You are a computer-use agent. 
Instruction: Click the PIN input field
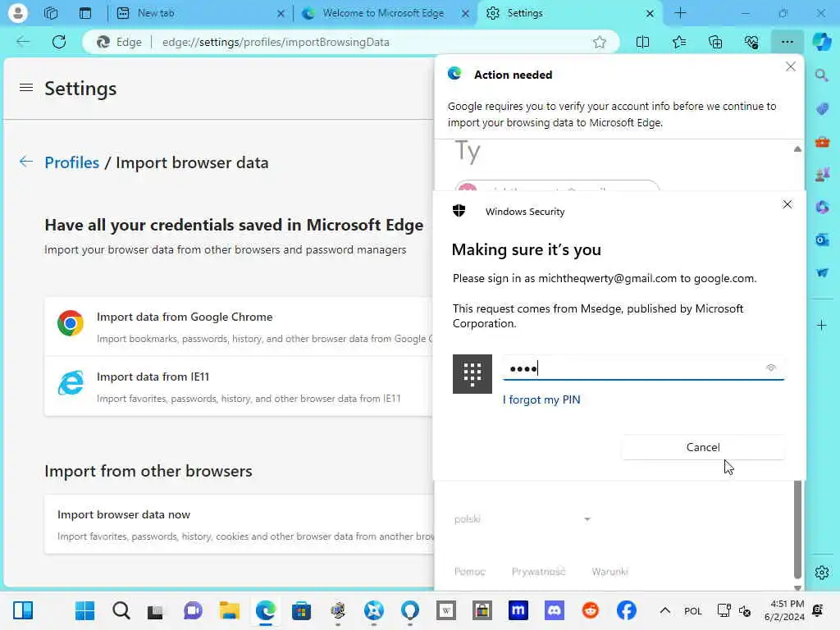pyautogui.click(x=643, y=368)
